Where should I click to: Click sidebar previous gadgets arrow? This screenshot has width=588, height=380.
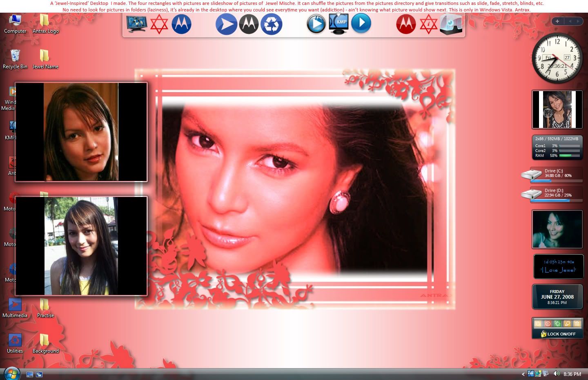(570, 21)
